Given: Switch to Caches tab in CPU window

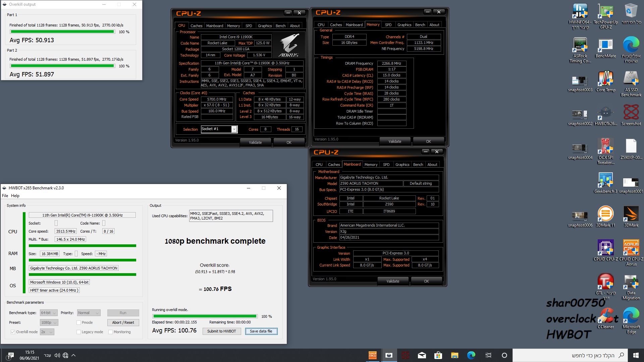Looking at the screenshot, I should [x=196, y=26].
